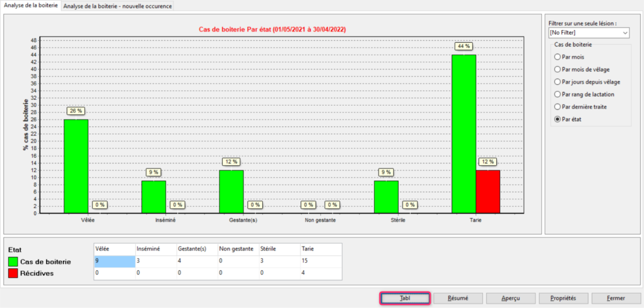Select 'Par jours depuis vêlage' option

pos(557,82)
